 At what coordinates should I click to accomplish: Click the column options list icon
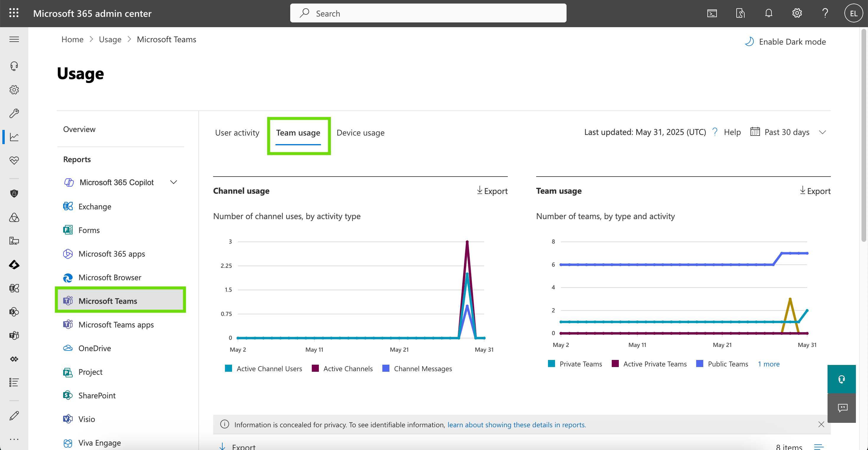tap(818, 447)
